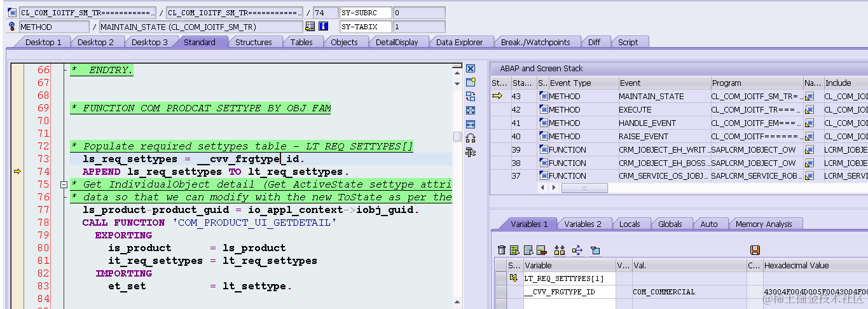This screenshot has width=868, height=309.
Task: Click the delete trash icon in the Variables toolbar
Action: click(x=502, y=251)
